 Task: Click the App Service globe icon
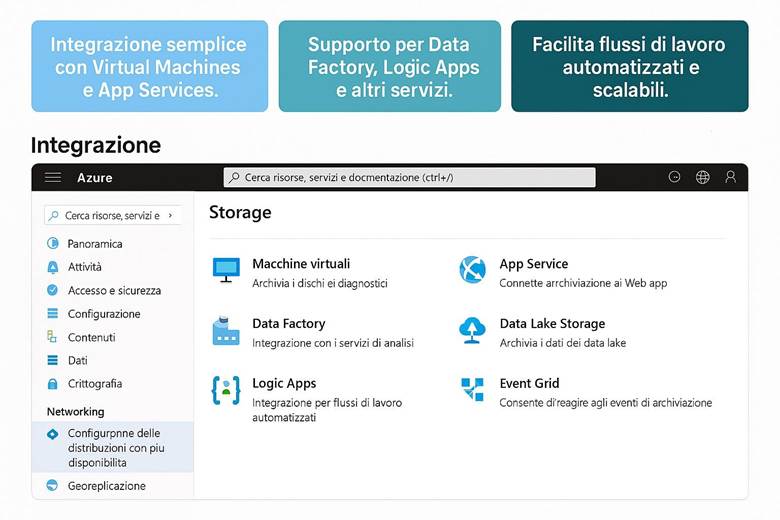(x=472, y=269)
